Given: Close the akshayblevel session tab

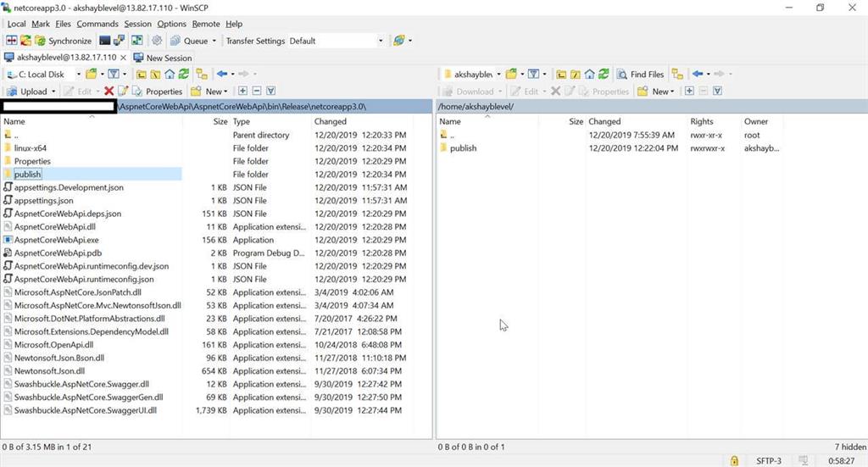Looking at the screenshot, I should click(x=123, y=58).
